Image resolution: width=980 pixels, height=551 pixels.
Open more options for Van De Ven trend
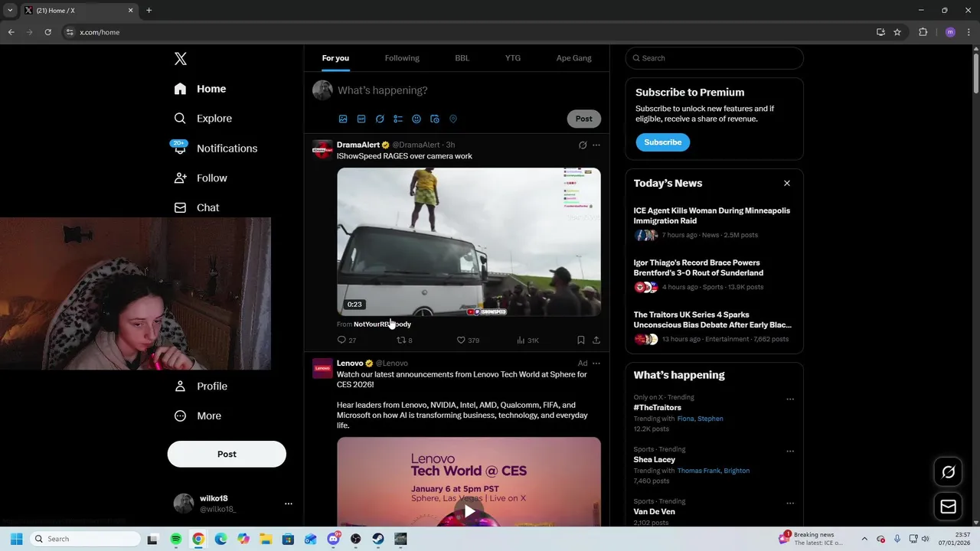pyautogui.click(x=790, y=504)
